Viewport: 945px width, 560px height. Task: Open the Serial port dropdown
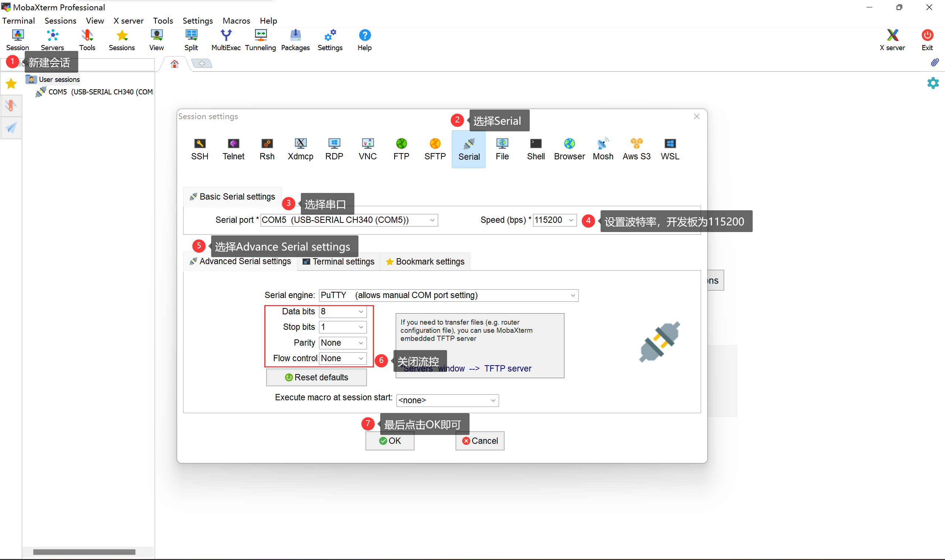point(432,220)
